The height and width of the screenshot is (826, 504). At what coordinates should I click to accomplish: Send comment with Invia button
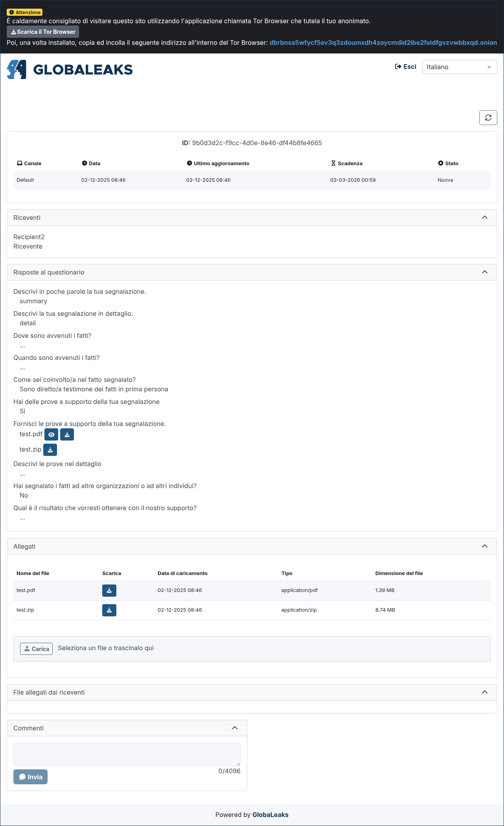click(x=30, y=777)
